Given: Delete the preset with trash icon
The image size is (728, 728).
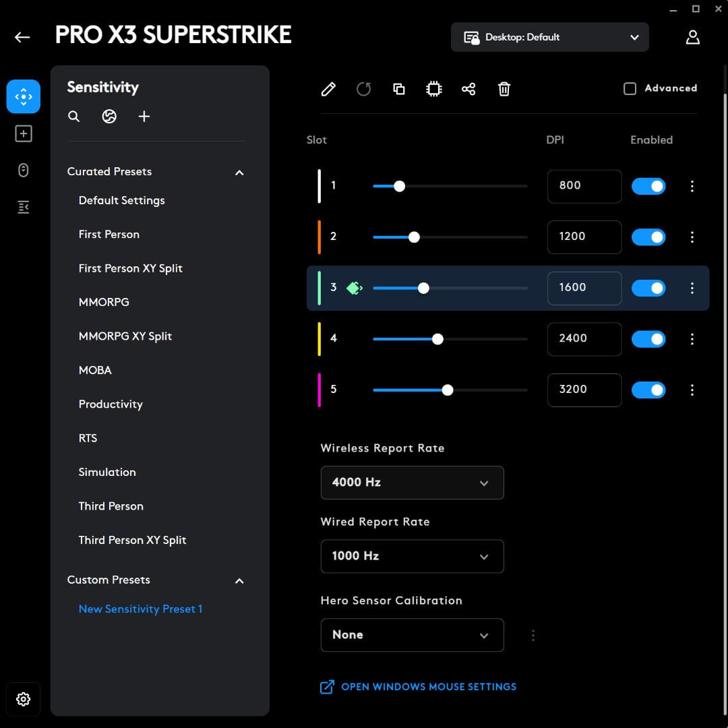Looking at the screenshot, I should click(x=504, y=89).
